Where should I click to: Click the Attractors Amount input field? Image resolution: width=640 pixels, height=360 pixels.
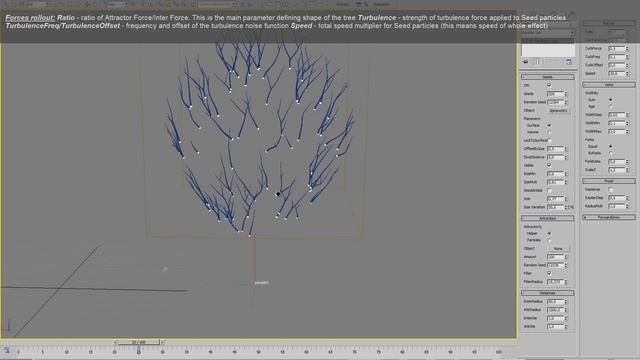click(x=555, y=257)
